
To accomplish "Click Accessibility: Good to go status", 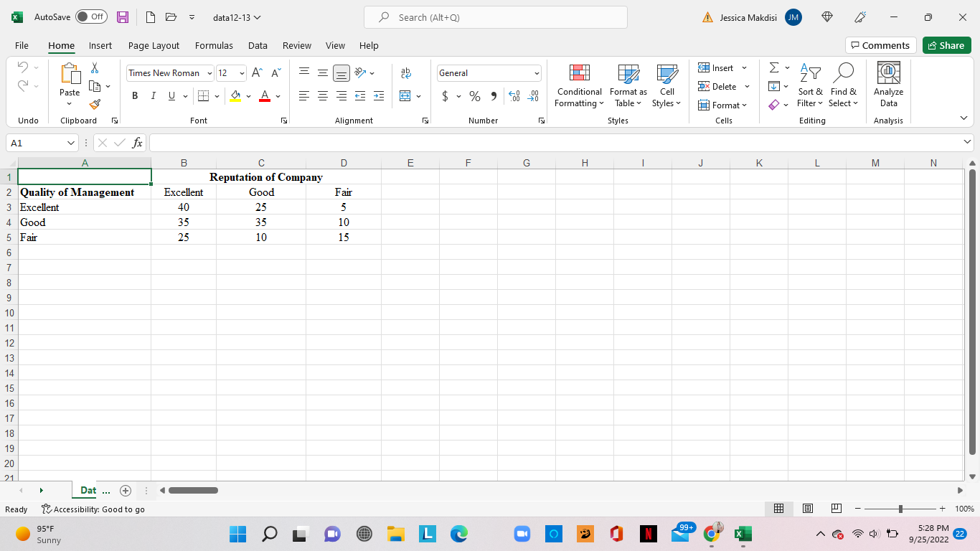I will pos(93,509).
